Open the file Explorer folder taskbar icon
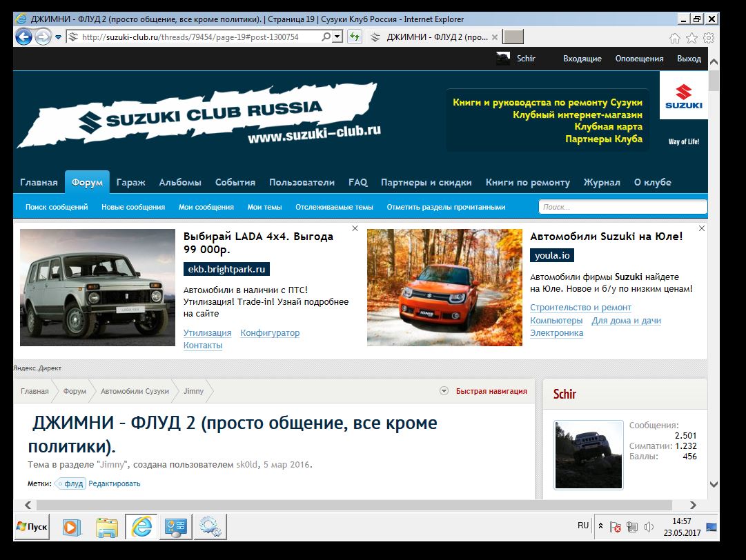The height and width of the screenshot is (560, 746). click(x=106, y=527)
